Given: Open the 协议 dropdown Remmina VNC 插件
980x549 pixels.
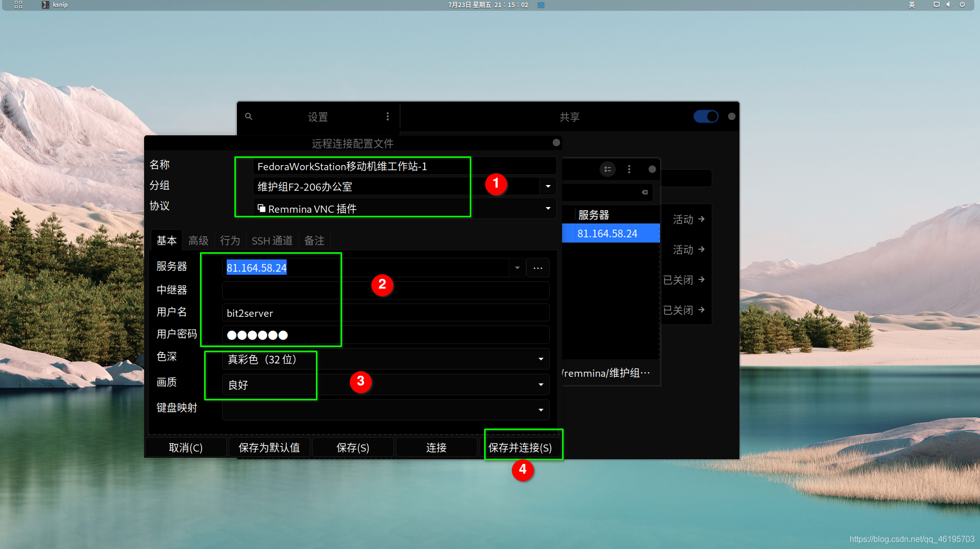Looking at the screenshot, I should point(404,209).
